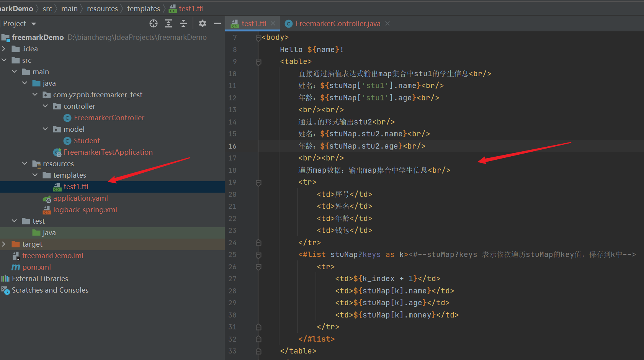644x360 pixels.
Task: Fold the table tag at line 9
Action: click(x=258, y=62)
